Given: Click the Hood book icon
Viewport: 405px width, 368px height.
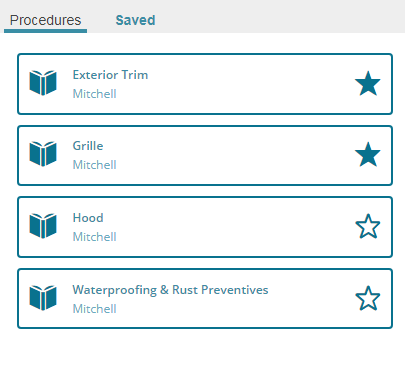Looking at the screenshot, I should (43, 226).
